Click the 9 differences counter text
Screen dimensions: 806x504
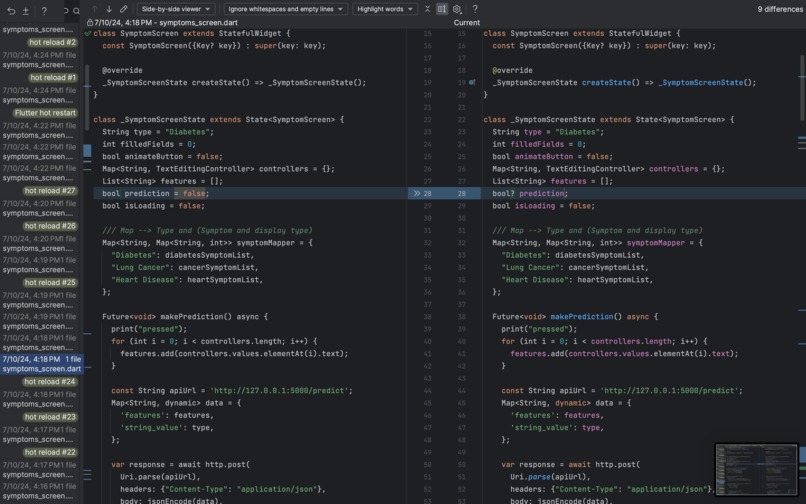(780, 9)
